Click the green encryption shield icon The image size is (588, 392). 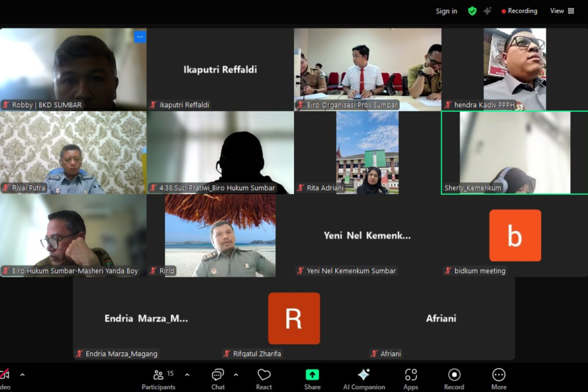click(x=472, y=11)
